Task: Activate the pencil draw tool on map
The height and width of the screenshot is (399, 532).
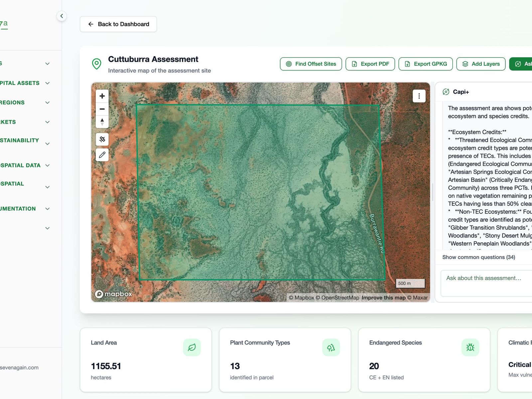Action: click(102, 155)
